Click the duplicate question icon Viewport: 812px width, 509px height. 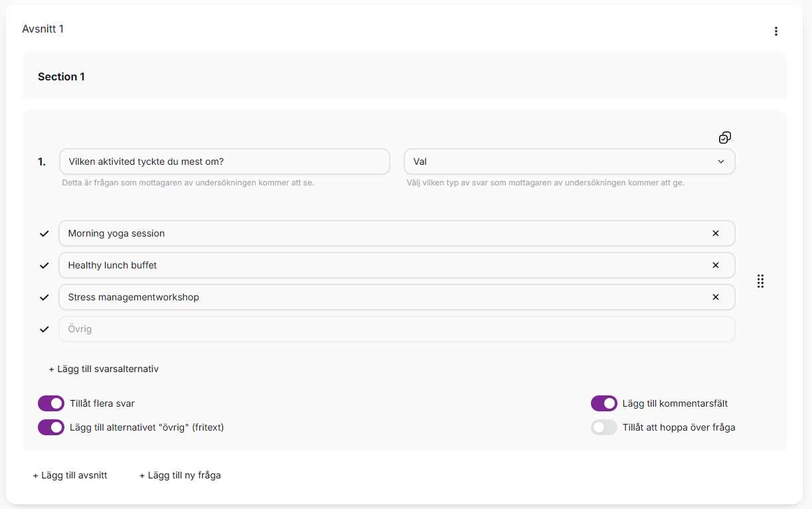click(724, 138)
